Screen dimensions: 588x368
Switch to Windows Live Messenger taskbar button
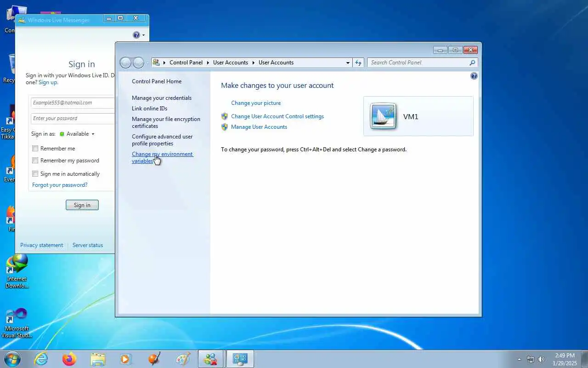[x=211, y=359]
